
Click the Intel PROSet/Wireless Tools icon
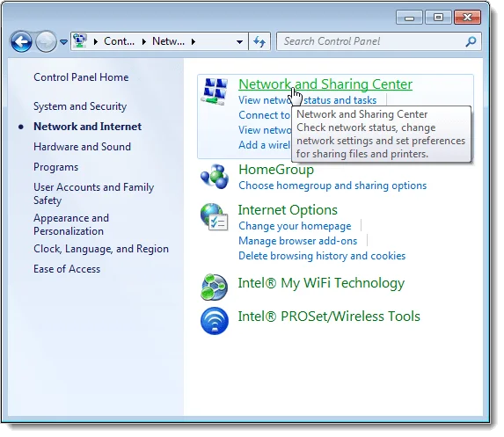tap(215, 321)
